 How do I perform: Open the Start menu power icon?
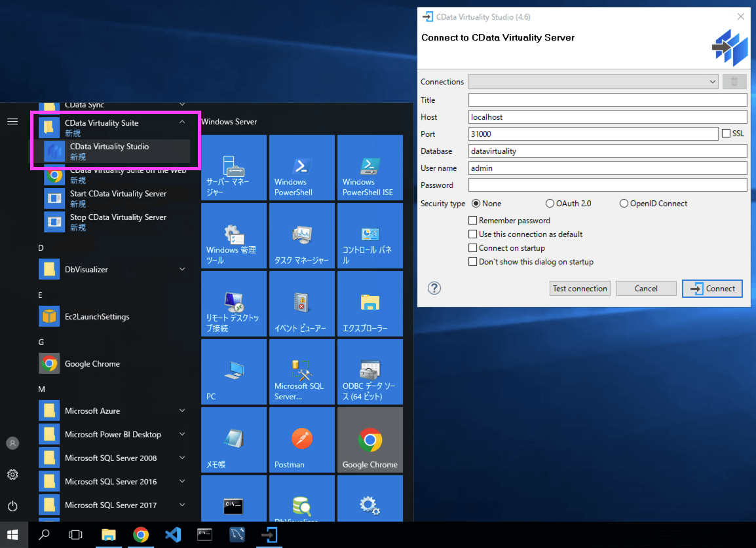tap(12, 506)
